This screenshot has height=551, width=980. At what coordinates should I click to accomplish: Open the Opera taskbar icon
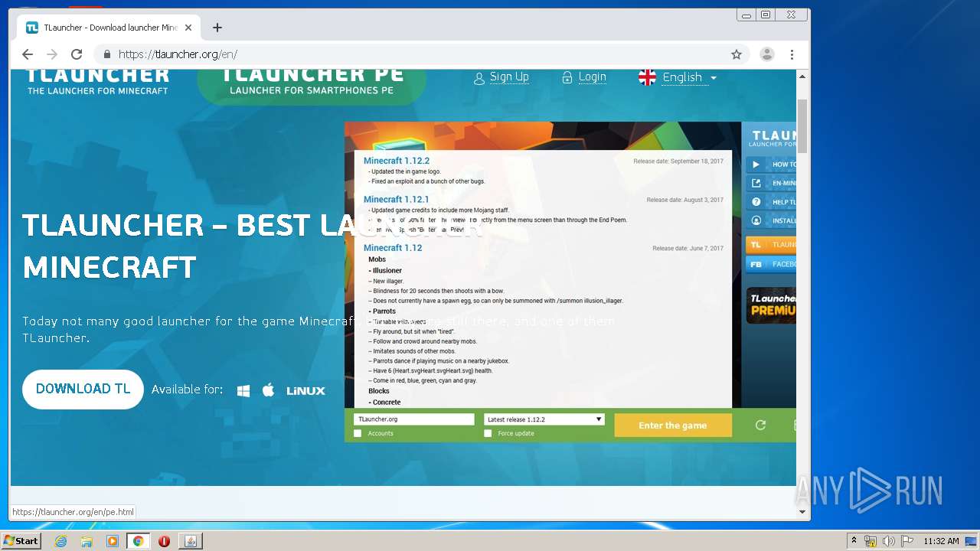[x=164, y=541]
